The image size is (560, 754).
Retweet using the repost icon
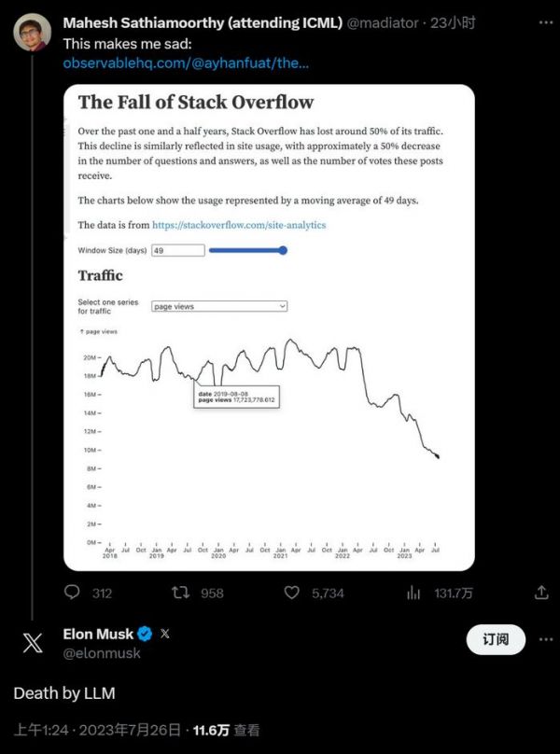181,593
